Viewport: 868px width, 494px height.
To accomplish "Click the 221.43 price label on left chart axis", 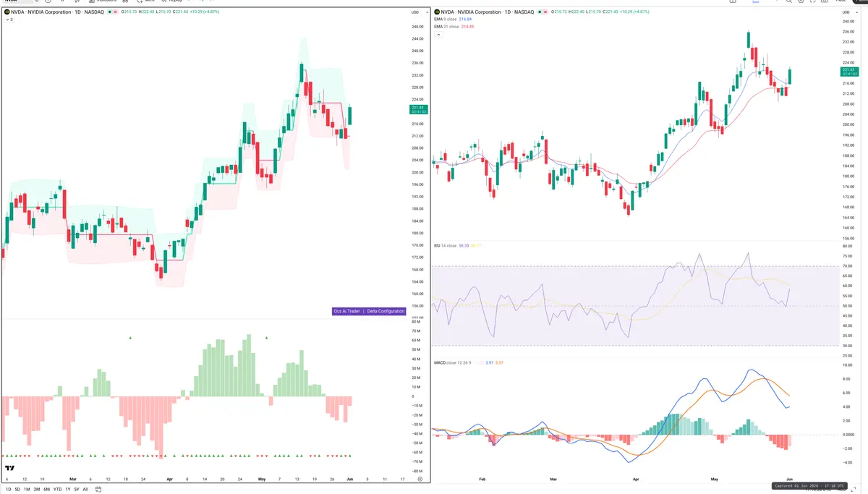I will point(418,109).
